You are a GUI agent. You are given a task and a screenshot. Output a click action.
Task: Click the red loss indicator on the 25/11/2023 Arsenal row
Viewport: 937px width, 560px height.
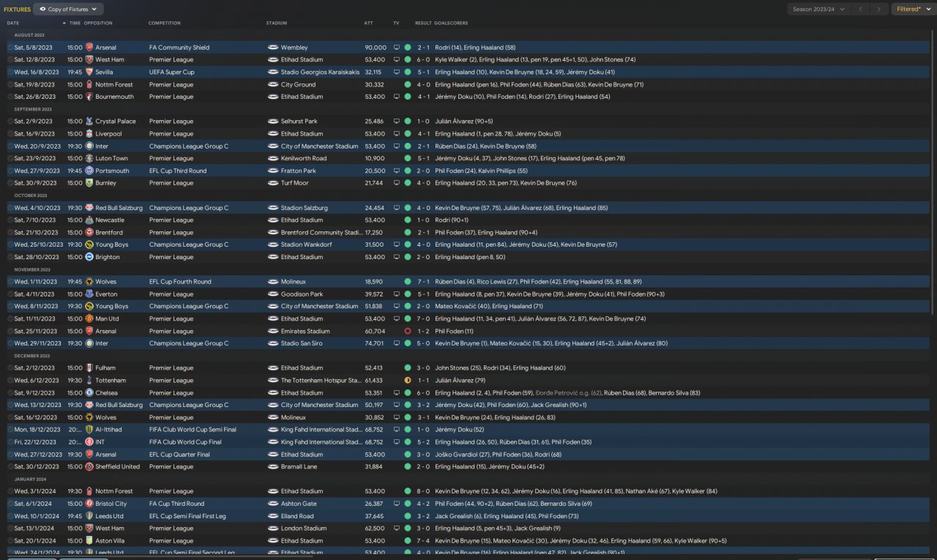(408, 331)
